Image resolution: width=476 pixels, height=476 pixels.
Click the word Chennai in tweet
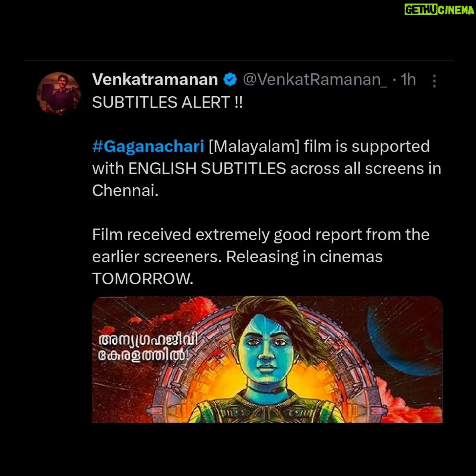click(x=125, y=190)
